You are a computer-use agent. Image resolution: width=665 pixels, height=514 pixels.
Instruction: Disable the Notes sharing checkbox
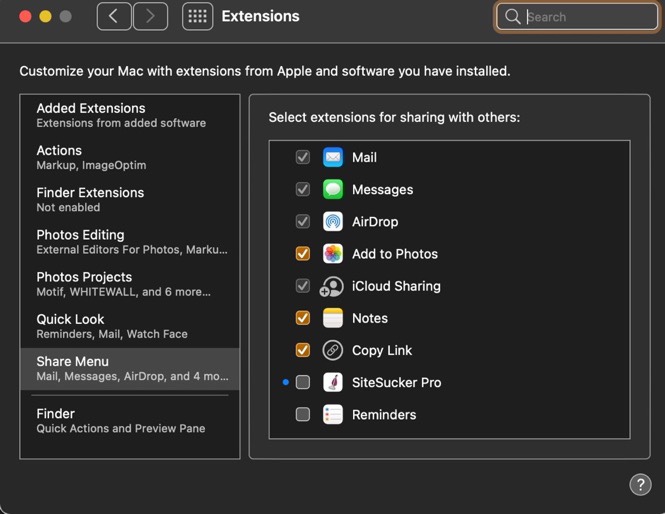tap(303, 318)
